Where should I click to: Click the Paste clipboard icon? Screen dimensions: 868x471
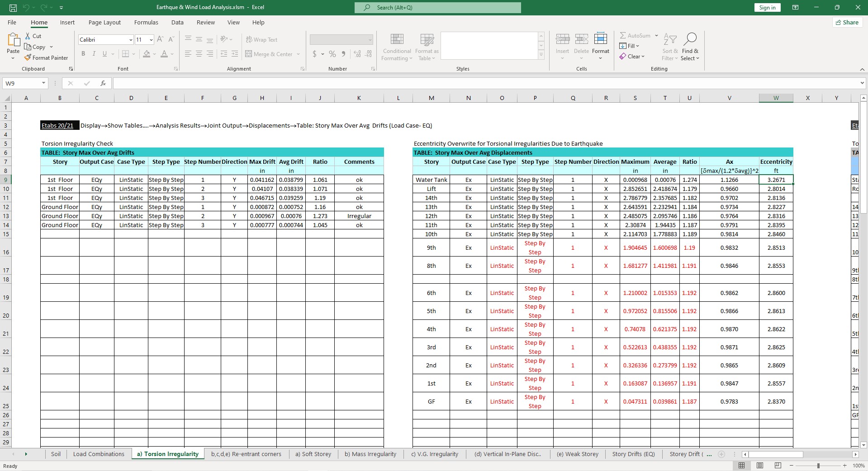click(x=13, y=40)
